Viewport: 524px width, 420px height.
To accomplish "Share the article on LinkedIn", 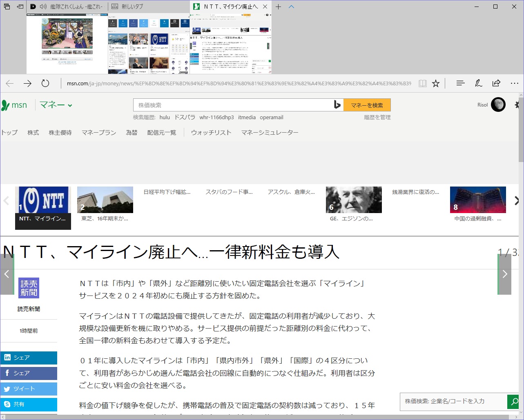I will (29, 358).
